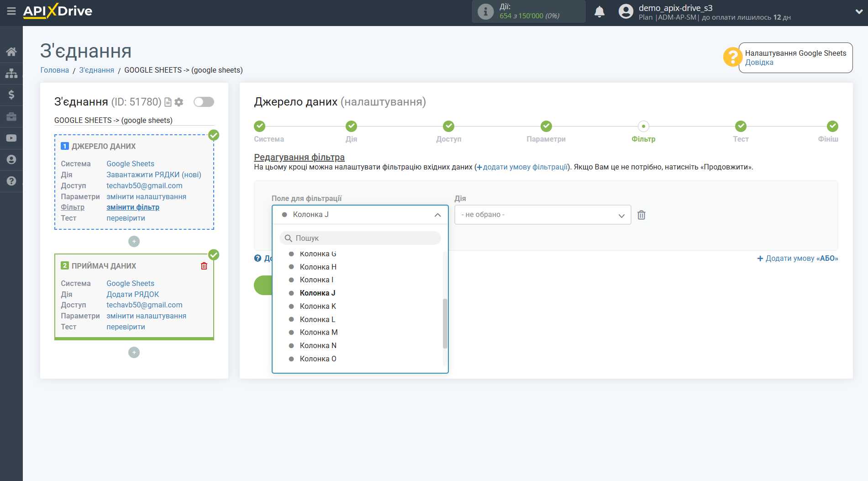This screenshot has width=868, height=481.
Task: Select Колонка I in the list
Action: 316,280
